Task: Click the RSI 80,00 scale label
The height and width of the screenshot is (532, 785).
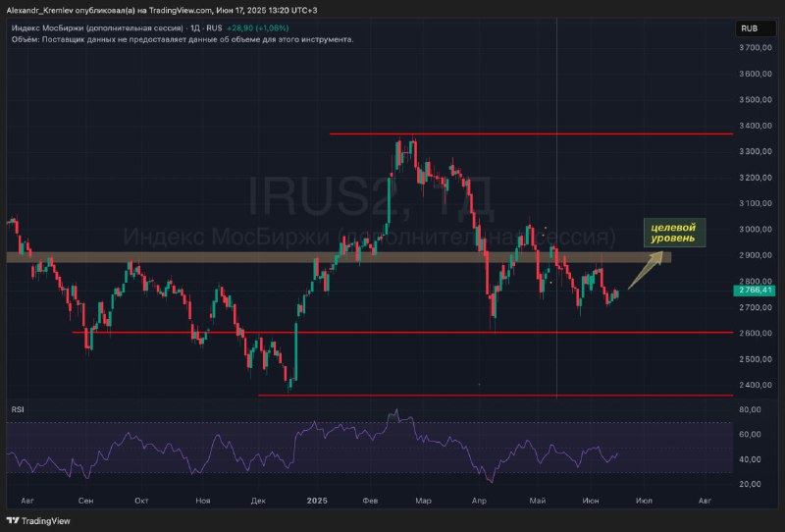Action: coord(750,409)
